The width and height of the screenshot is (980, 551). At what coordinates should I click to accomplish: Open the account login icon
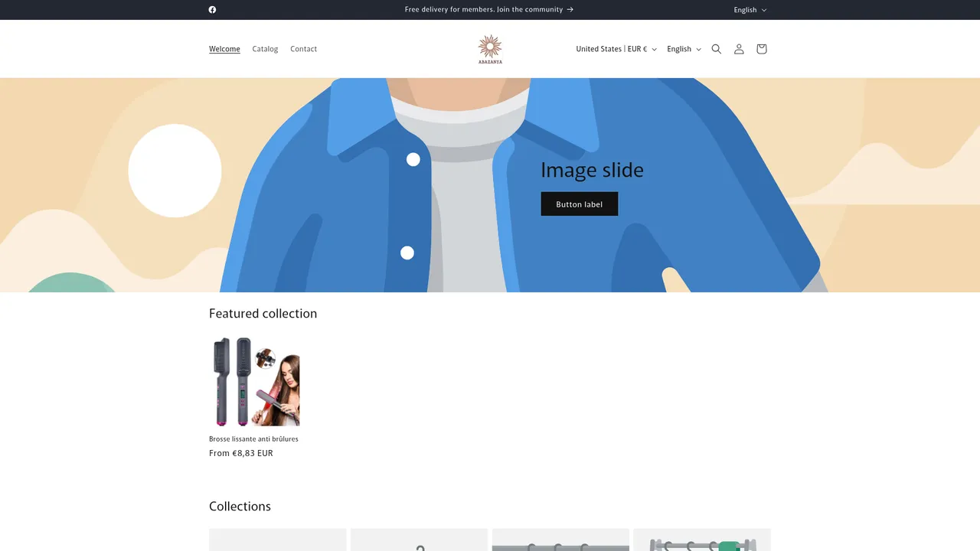739,49
